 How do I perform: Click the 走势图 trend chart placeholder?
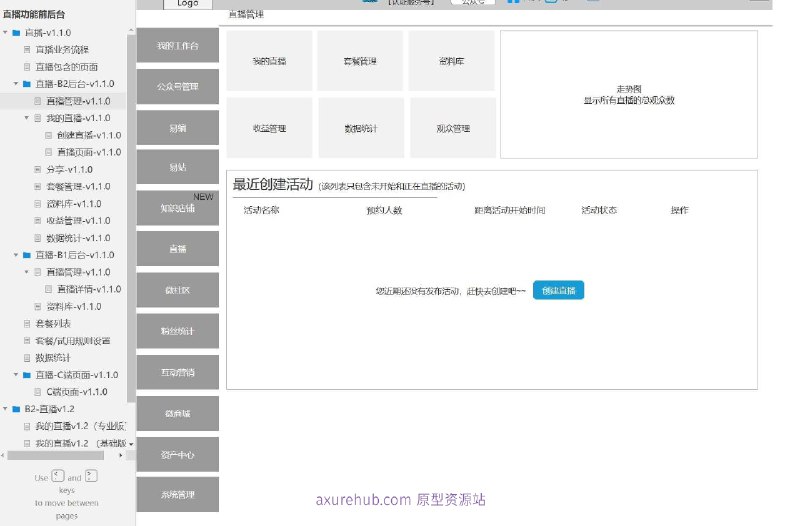629,94
